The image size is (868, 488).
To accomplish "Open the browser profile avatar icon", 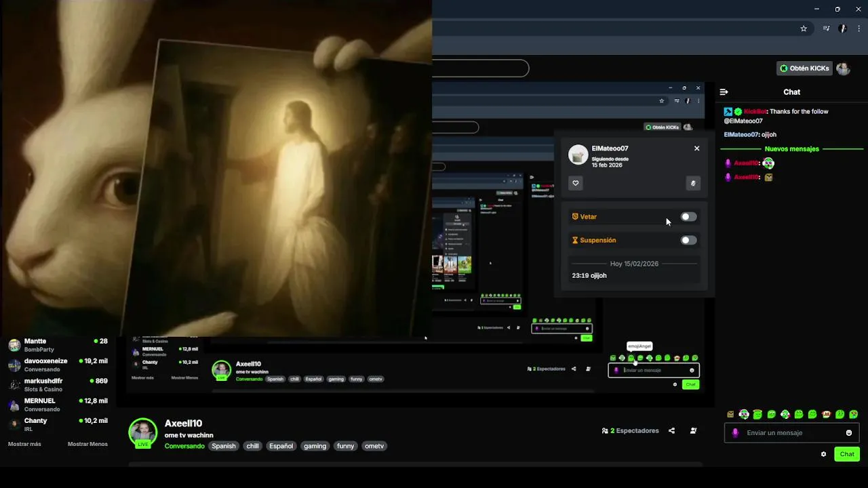I will point(843,28).
